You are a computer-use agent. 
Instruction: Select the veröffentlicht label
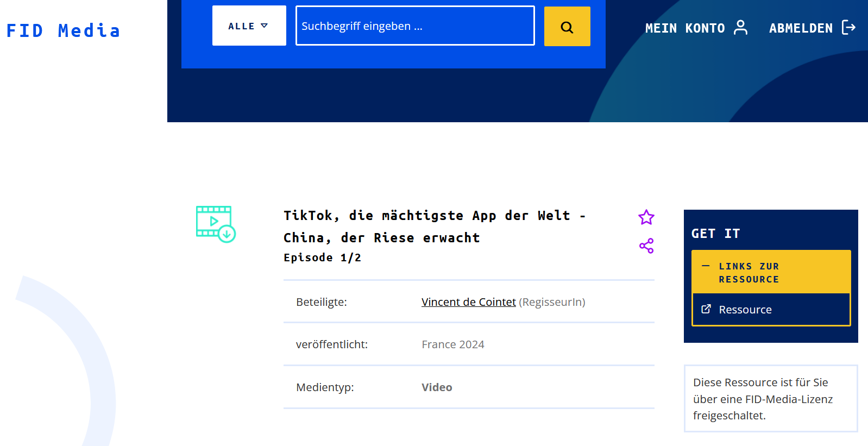point(332,344)
